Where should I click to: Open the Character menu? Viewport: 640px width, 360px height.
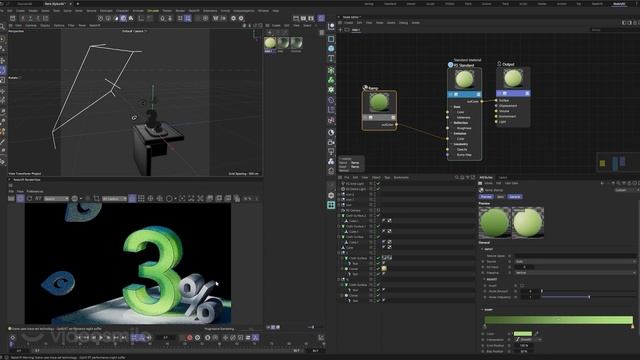coord(122,11)
